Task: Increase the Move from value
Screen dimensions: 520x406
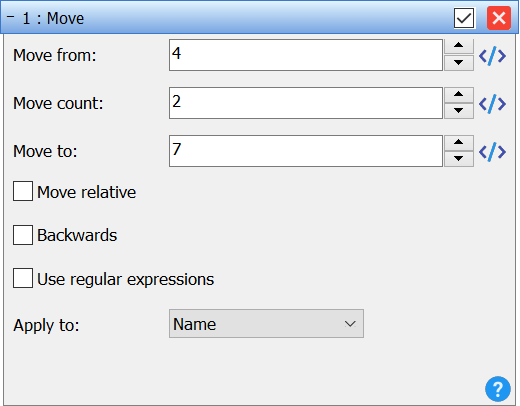Action: pos(459,46)
